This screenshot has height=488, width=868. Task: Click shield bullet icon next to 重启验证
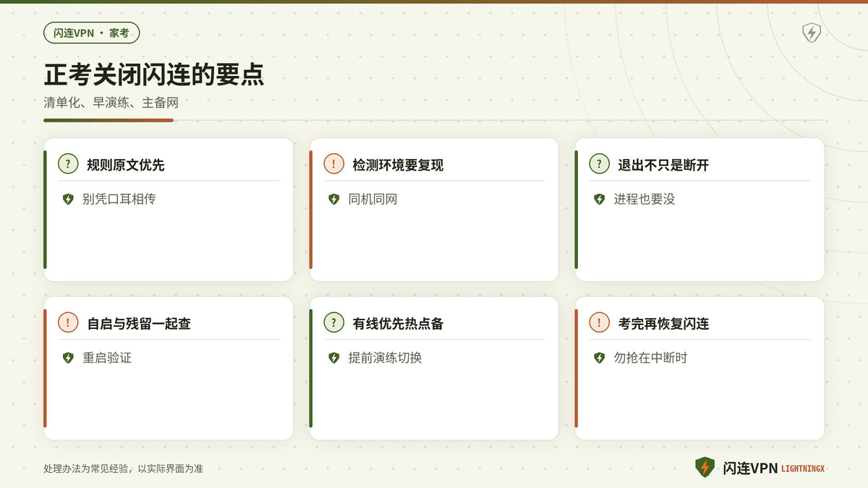(x=68, y=358)
